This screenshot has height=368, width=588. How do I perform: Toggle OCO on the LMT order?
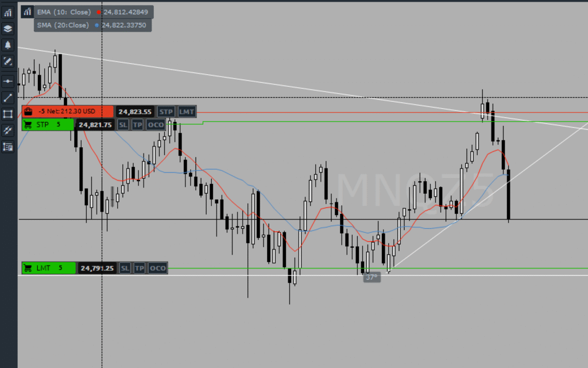tap(158, 268)
